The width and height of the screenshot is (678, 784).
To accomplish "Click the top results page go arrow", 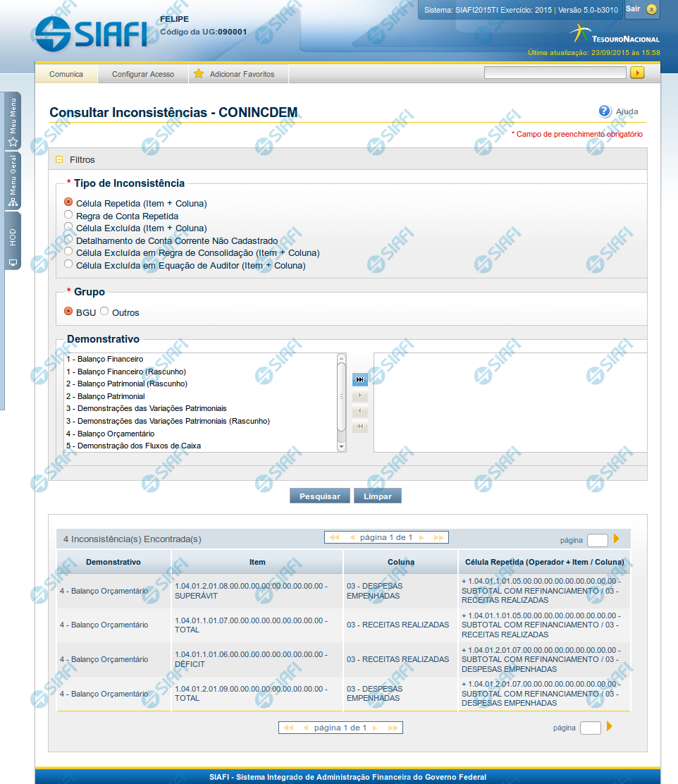I will (617, 539).
